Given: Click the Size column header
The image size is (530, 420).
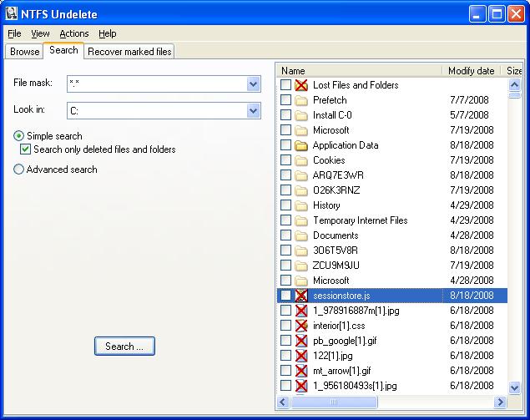Looking at the screenshot, I should pyautogui.click(x=513, y=71).
